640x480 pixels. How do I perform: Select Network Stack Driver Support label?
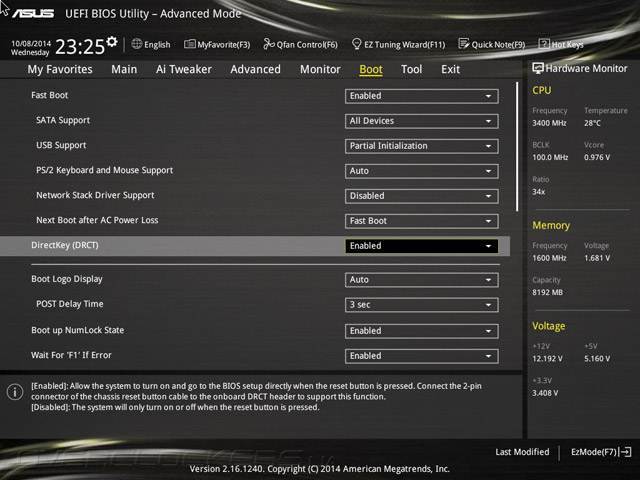pyautogui.click(x=95, y=195)
